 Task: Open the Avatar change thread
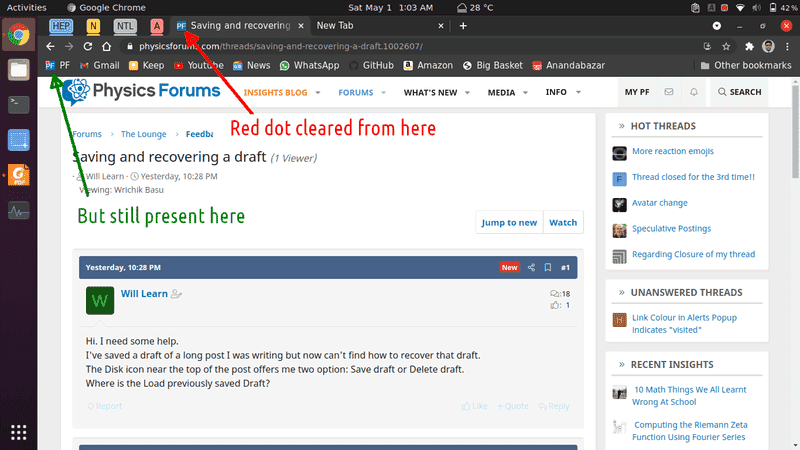pos(660,203)
